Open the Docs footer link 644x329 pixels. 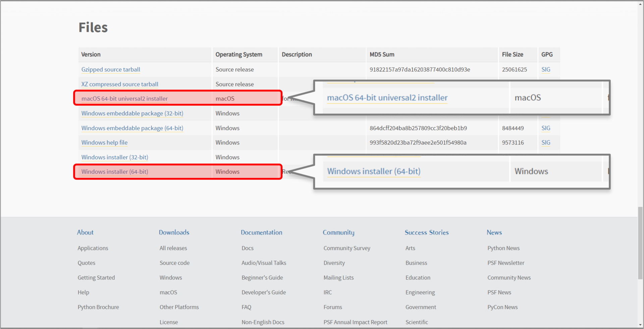248,248
